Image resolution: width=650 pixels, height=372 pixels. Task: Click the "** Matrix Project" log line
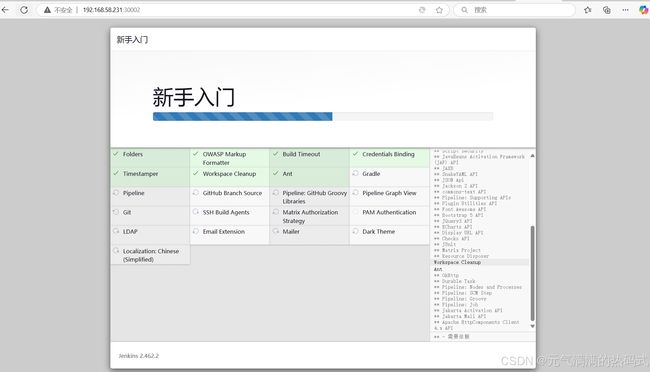coord(457,250)
